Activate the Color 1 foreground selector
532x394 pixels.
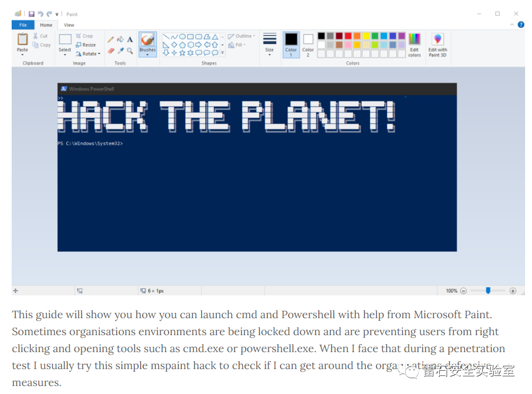pyautogui.click(x=291, y=45)
